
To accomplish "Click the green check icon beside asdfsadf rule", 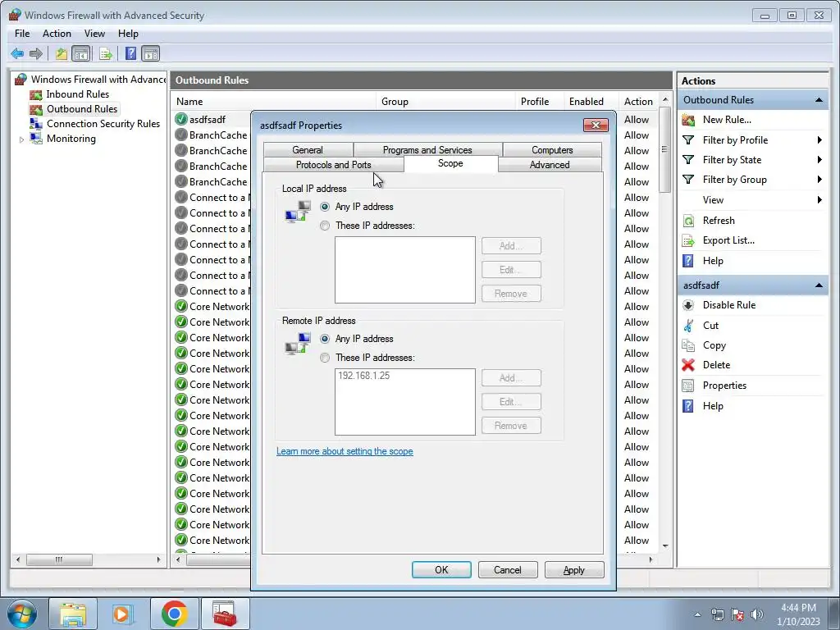I will [181, 119].
